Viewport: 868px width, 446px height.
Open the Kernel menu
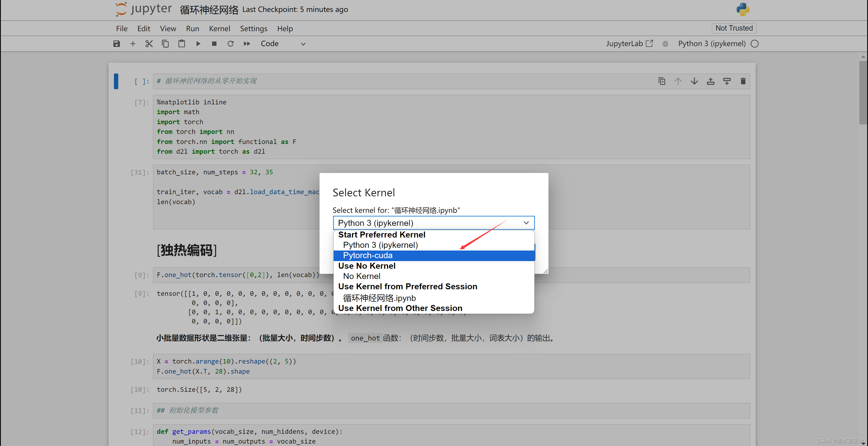pyautogui.click(x=219, y=29)
